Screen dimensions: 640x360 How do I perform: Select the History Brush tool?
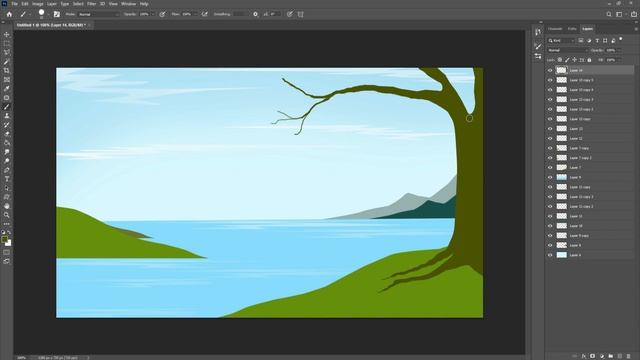point(7,125)
